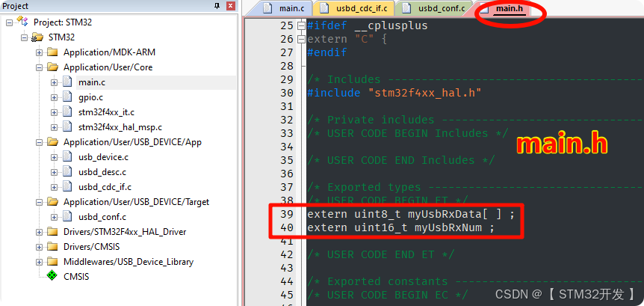Expand usb_device.c file node
The width and height of the screenshot is (644, 306).
tap(54, 157)
